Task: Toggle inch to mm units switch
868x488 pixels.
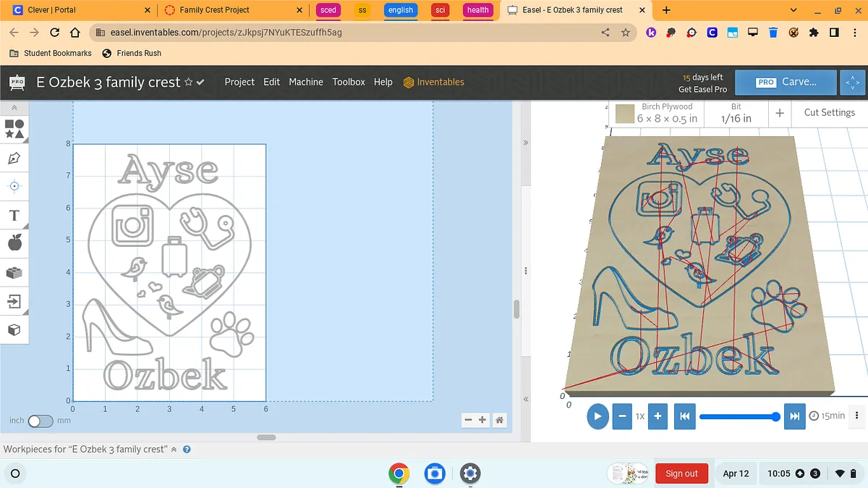Action: point(41,421)
